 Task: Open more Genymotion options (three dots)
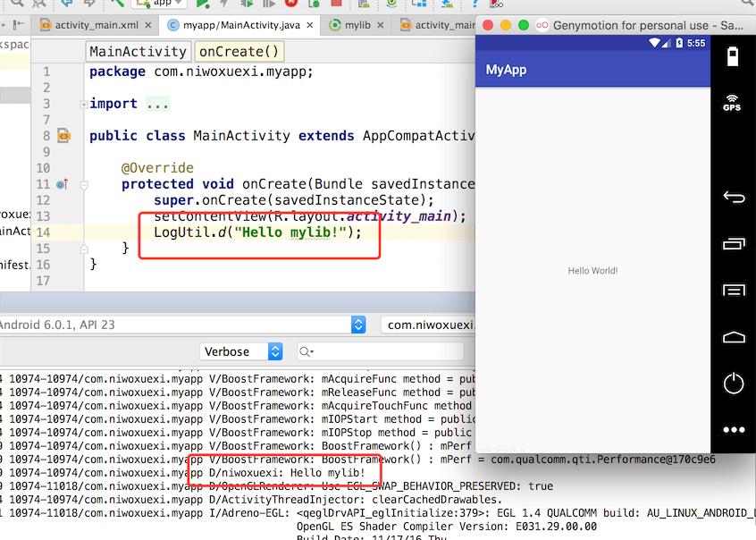pos(734,430)
